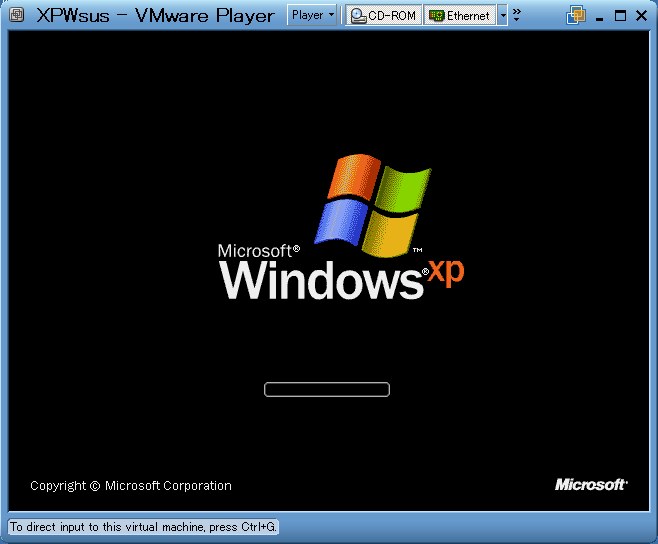Click the Ctrl+G status bar hint
This screenshot has width=658, height=544.
pos(143,526)
